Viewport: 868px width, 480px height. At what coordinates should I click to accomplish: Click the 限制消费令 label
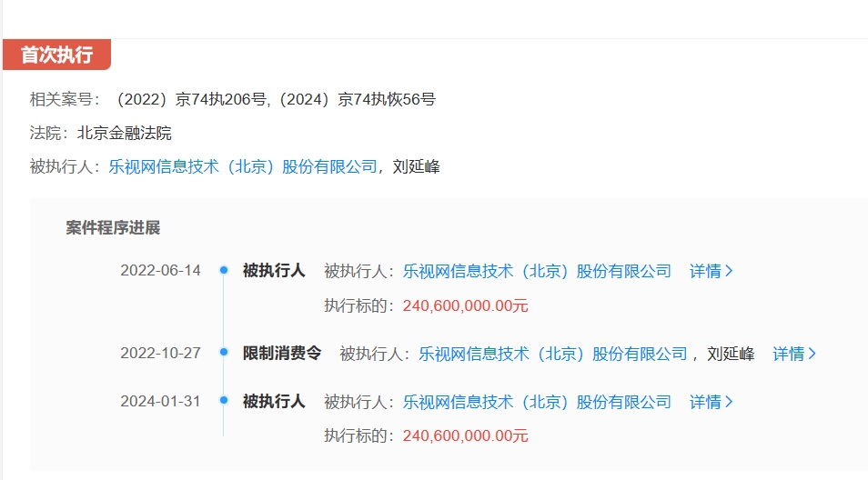click(x=282, y=353)
